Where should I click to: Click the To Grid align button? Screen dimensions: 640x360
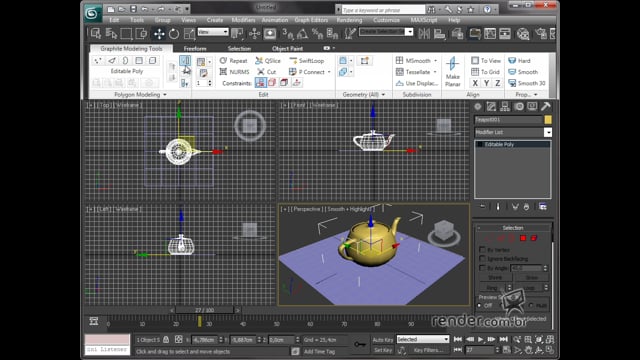[x=485, y=72]
